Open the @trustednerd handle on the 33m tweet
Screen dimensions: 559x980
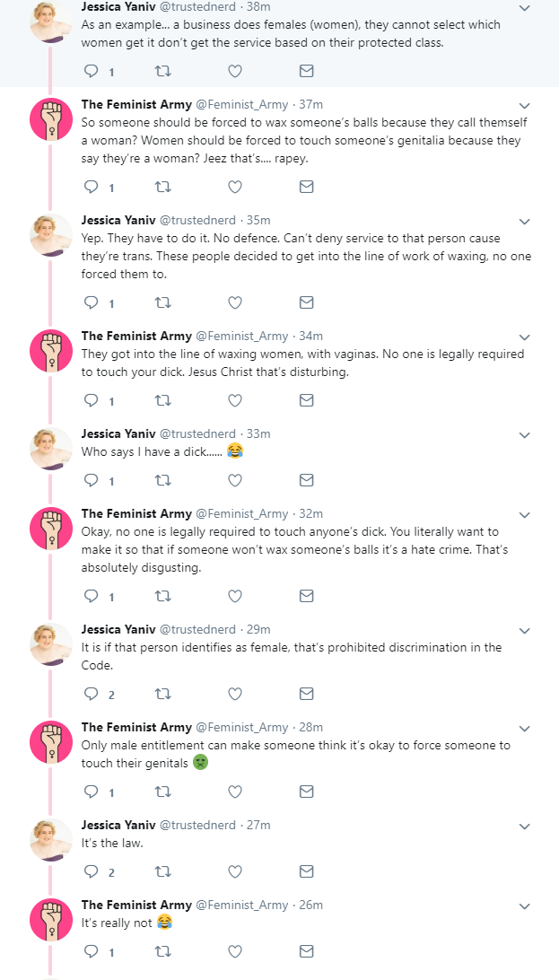click(198, 433)
